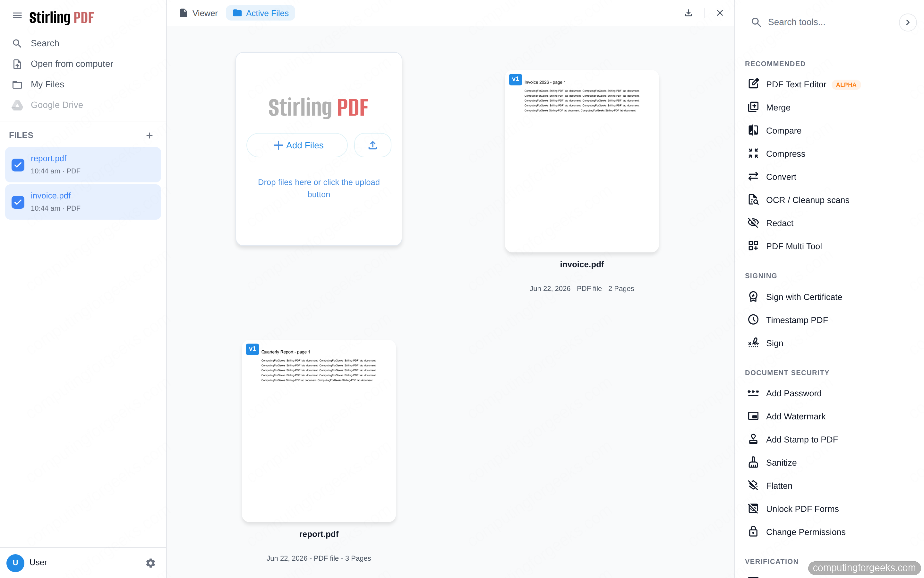Open the report.pdf page thumbnail
This screenshot has width=924, height=578.
(x=319, y=431)
